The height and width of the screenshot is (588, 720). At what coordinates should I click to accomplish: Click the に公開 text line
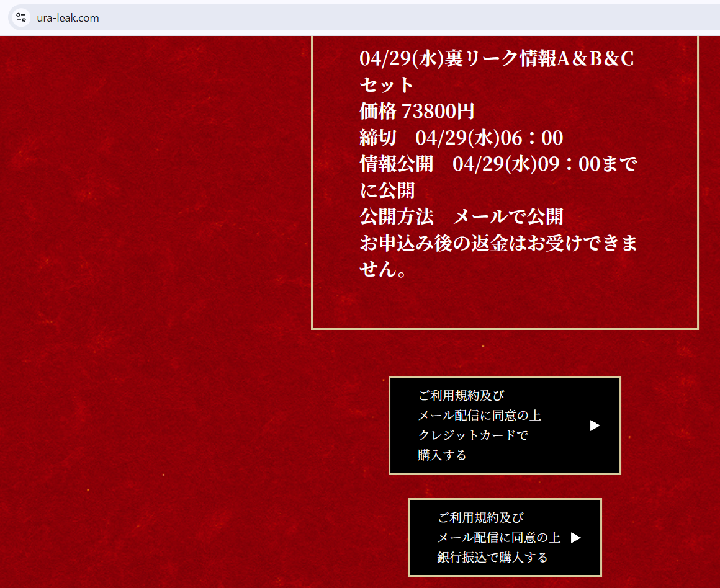(x=387, y=190)
